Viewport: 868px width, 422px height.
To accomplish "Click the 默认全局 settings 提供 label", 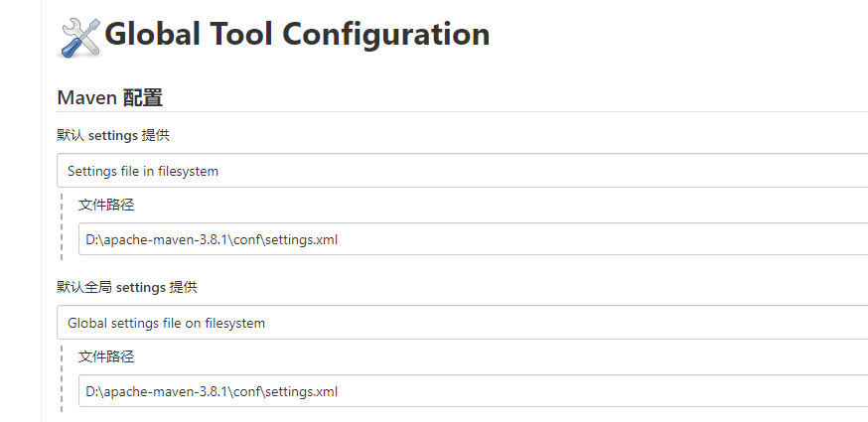I will coord(126,287).
